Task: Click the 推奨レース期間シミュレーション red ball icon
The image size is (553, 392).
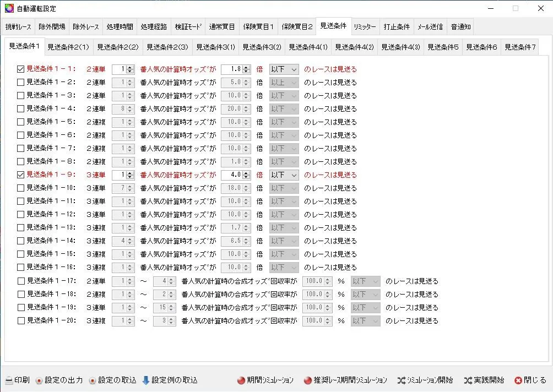Action: (x=308, y=381)
